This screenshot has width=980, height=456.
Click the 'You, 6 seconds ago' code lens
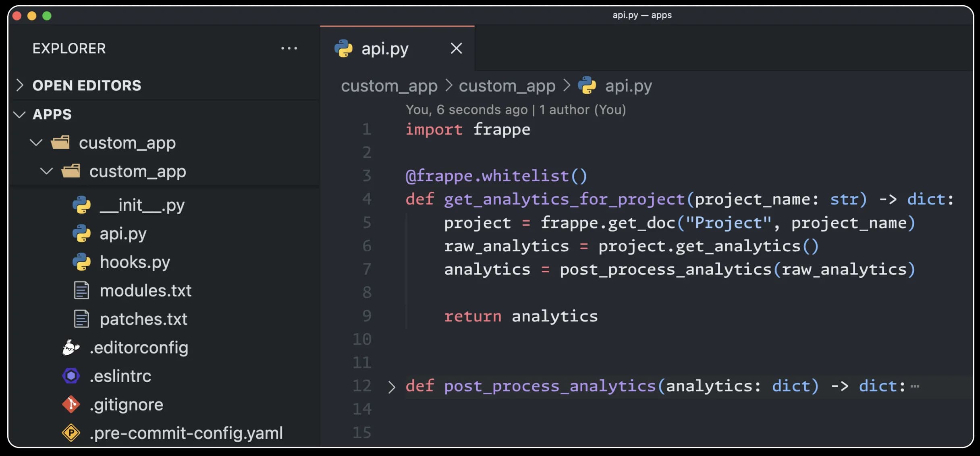(x=466, y=110)
